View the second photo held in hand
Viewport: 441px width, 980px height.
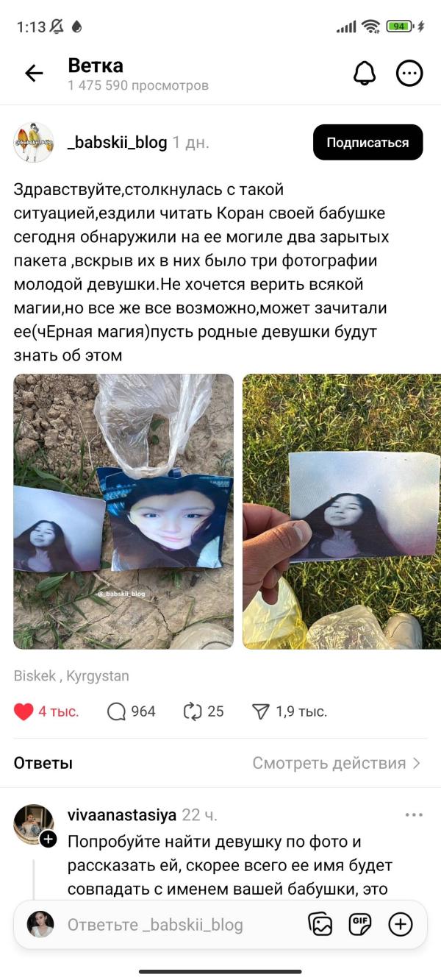pyautogui.click(x=342, y=511)
